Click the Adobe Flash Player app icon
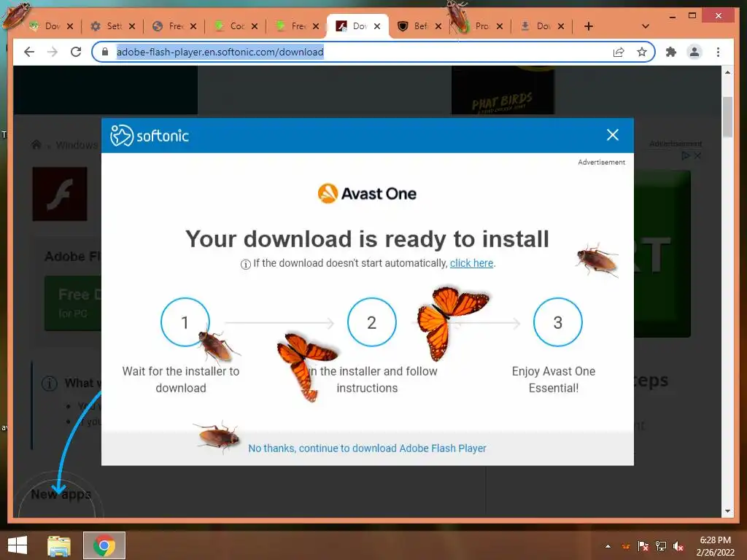 (60, 194)
